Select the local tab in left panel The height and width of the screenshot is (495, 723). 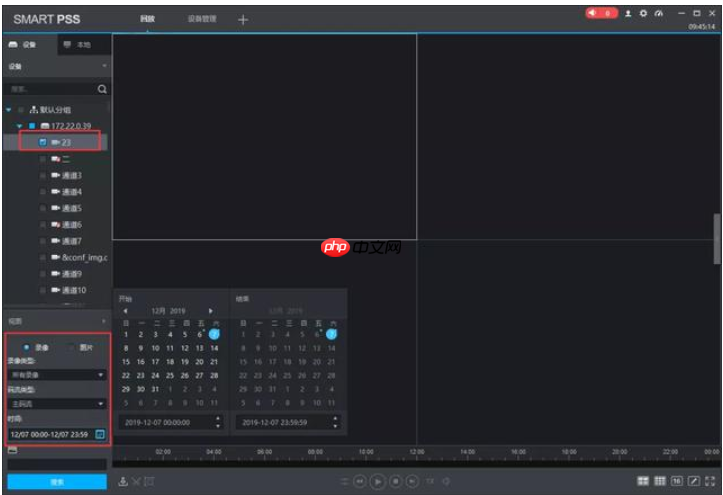[x=84, y=45]
